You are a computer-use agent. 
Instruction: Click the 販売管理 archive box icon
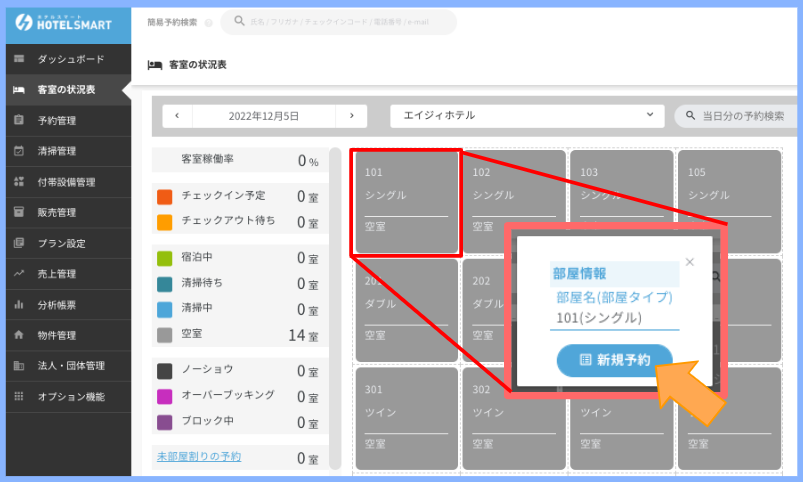coord(19,212)
